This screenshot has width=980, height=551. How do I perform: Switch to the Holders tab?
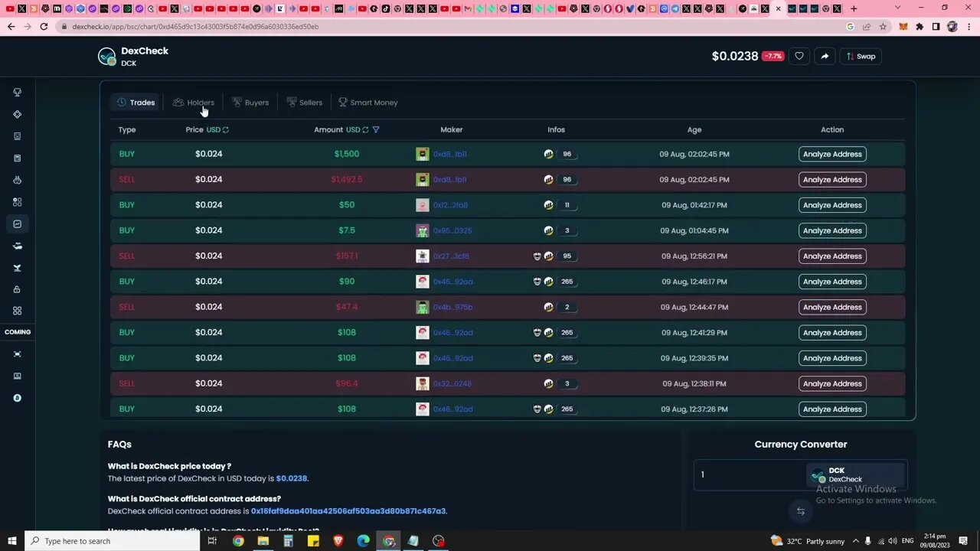tap(194, 103)
